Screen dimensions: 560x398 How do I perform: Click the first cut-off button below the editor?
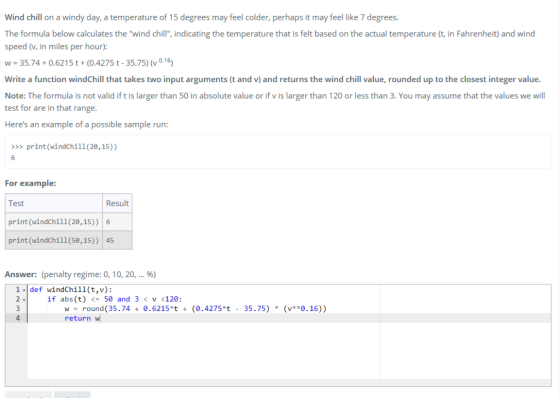28,395
